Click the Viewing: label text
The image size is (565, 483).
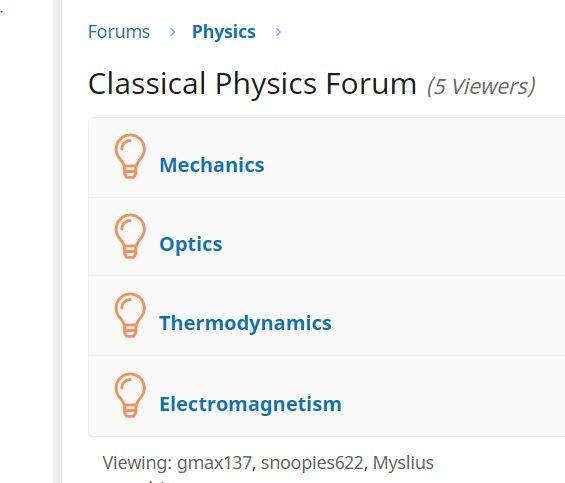(x=137, y=462)
